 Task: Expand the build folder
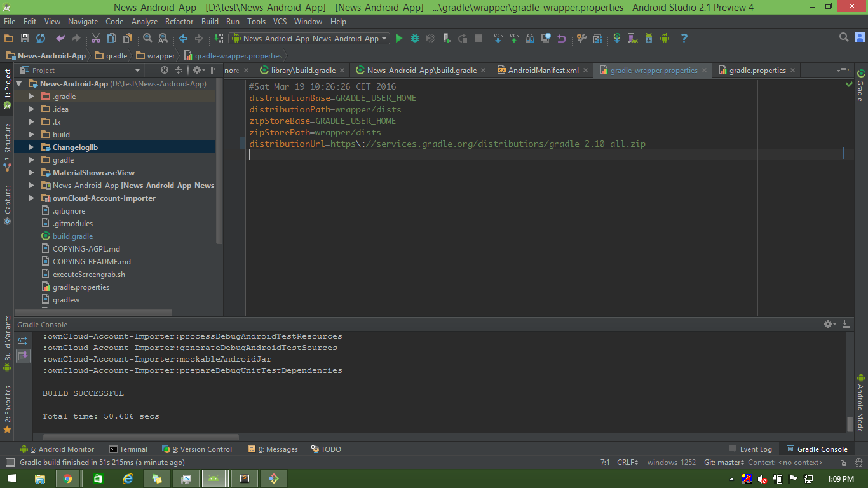point(32,135)
